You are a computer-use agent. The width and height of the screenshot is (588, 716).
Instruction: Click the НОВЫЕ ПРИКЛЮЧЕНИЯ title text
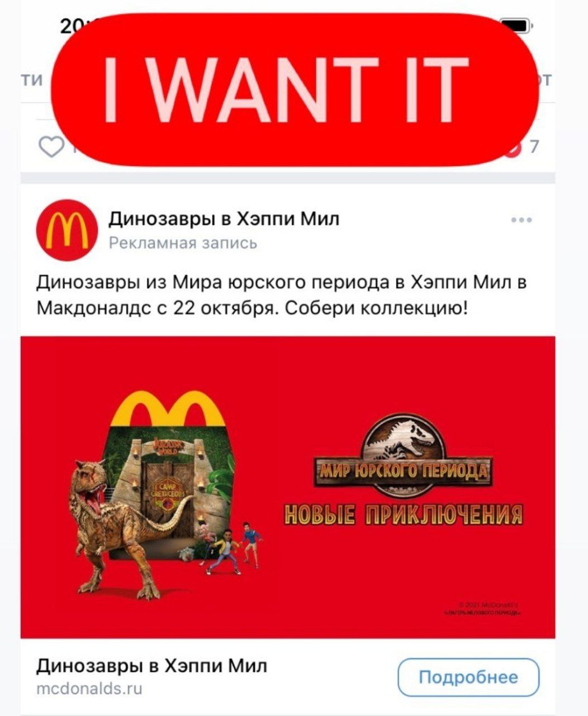pos(404,514)
